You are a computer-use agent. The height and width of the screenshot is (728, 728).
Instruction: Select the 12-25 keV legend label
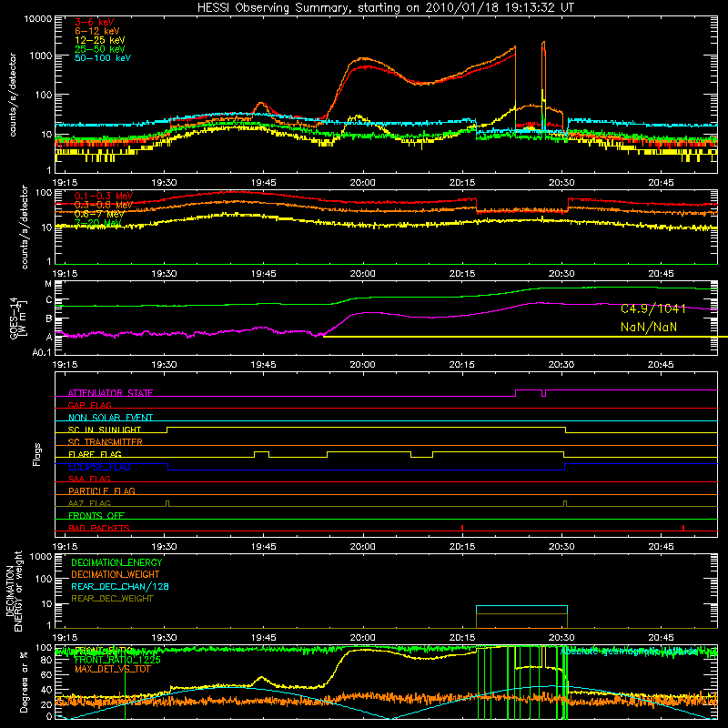pos(99,40)
